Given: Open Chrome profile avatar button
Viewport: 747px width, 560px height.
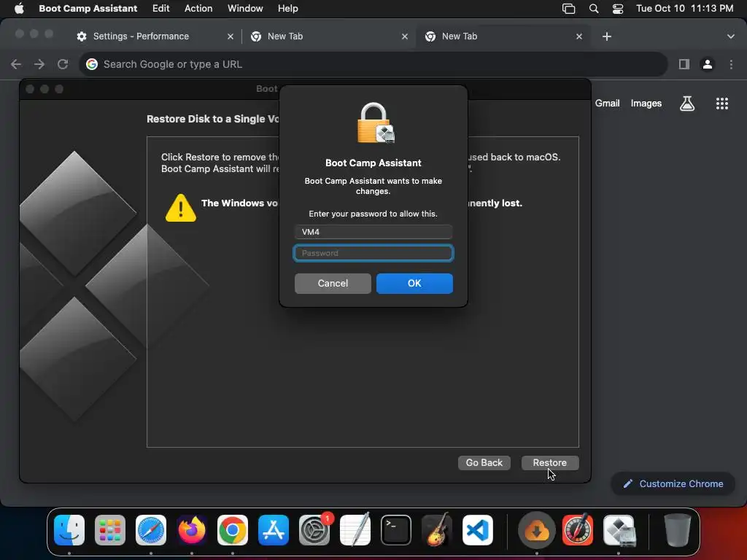Looking at the screenshot, I should (708, 64).
